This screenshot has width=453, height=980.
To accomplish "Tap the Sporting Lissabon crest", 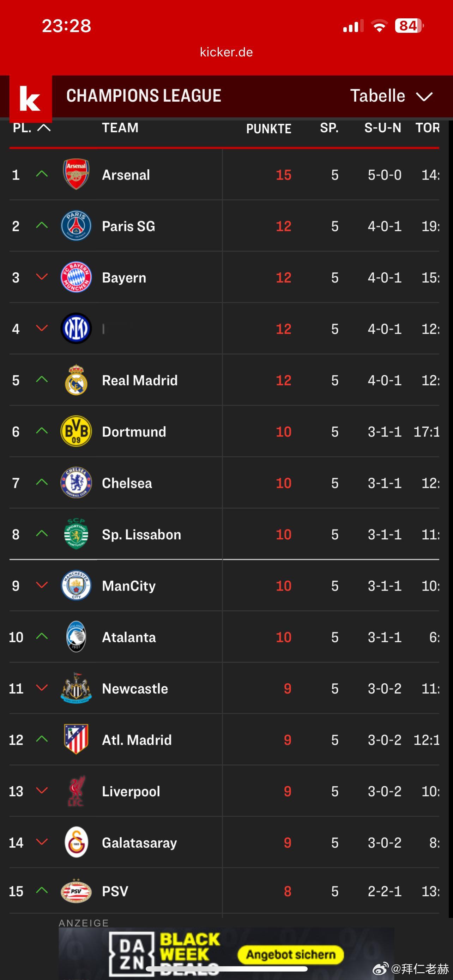I will 76,534.
